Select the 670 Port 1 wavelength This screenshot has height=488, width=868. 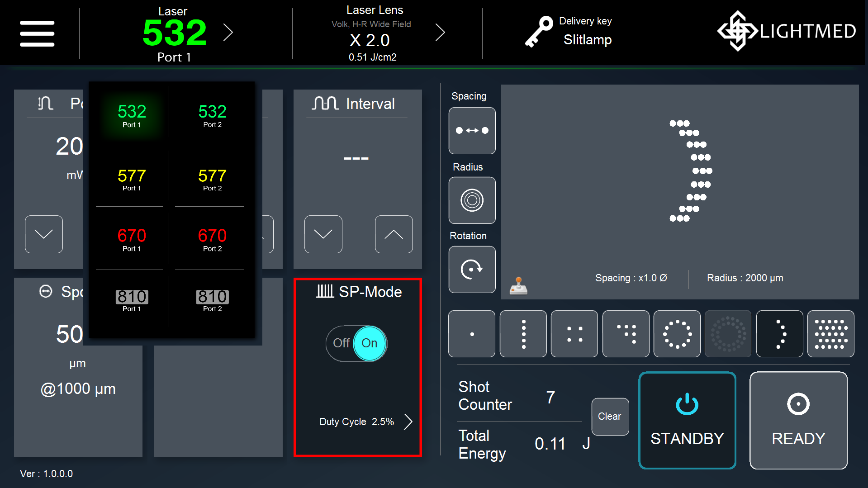click(x=132, y=240)
